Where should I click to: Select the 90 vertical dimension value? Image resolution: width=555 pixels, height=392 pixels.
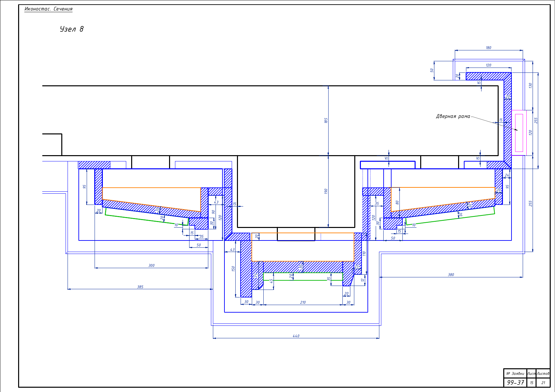(213, 212)
